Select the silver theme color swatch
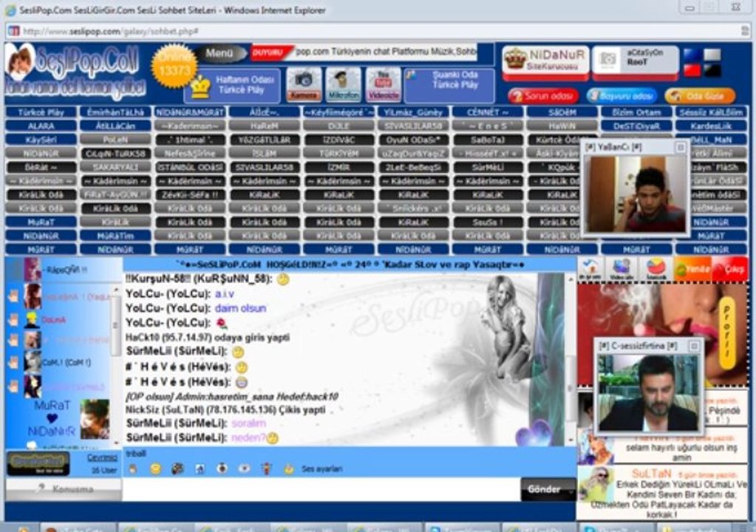 [x=712, y=55]
